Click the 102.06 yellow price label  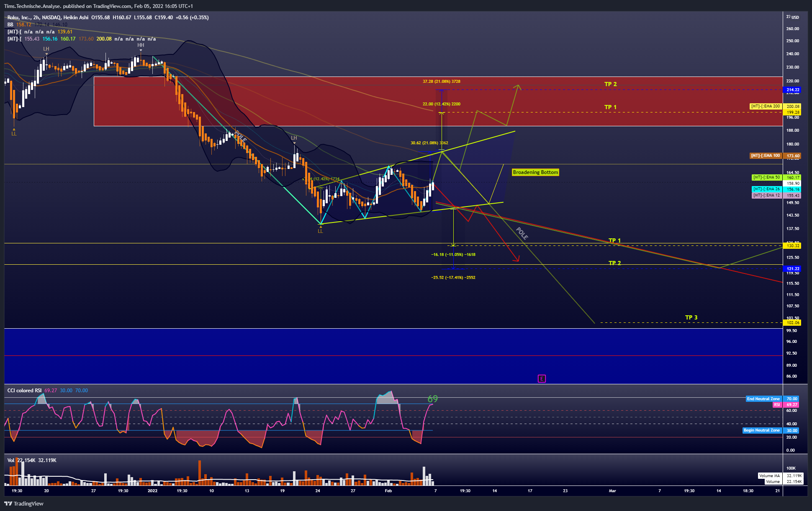click(792, 323)
